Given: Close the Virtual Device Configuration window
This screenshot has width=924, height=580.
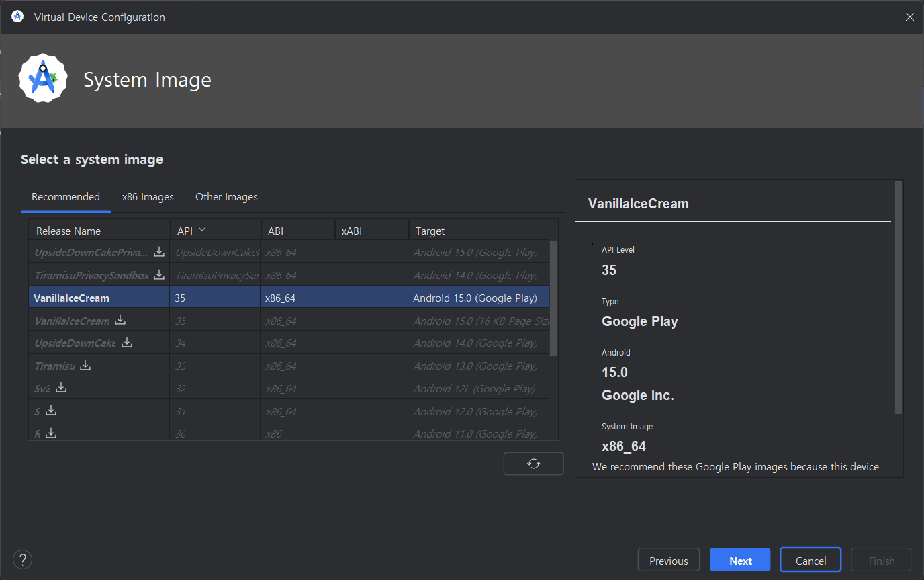Looking at the screenshot, I should tap(909, 17).
